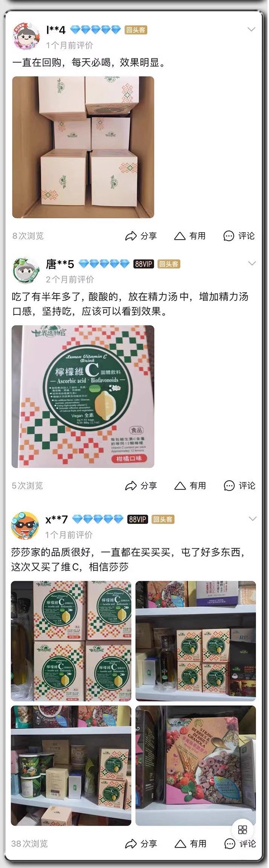Tap 有用 thumbs-up on 唐**5's review

(190, 485)
